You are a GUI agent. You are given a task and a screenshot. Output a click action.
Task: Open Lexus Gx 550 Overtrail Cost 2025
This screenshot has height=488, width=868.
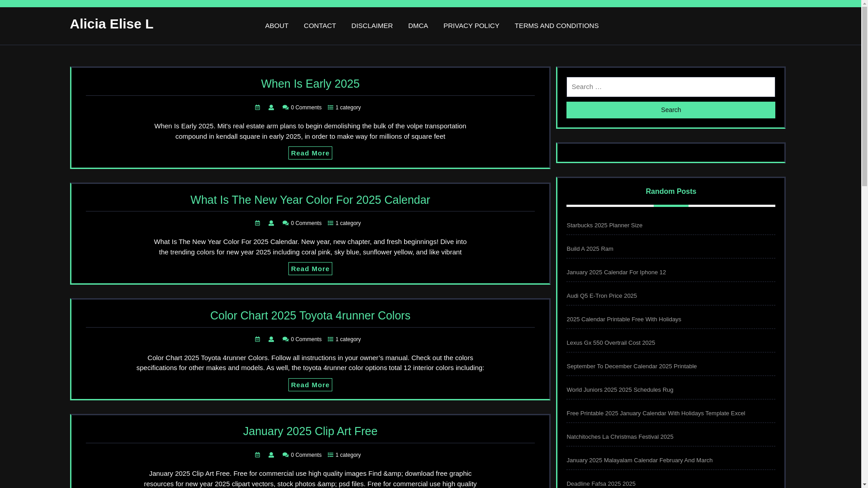[611, 343]
